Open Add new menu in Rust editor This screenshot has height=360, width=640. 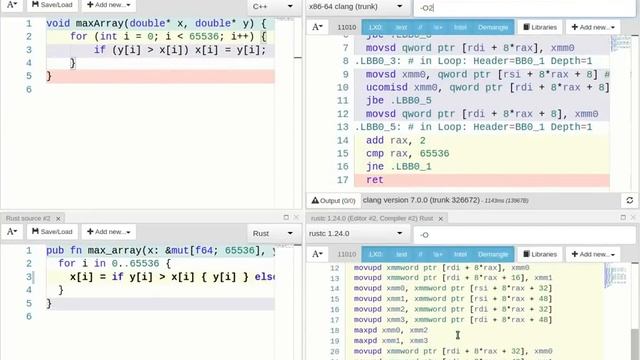click(x=109, y=232)
